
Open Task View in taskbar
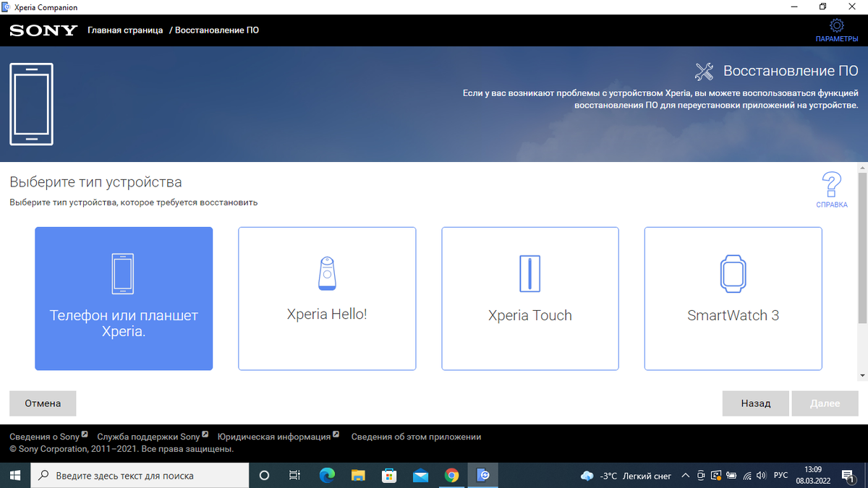pyautogui.click(x=294, y=476)
